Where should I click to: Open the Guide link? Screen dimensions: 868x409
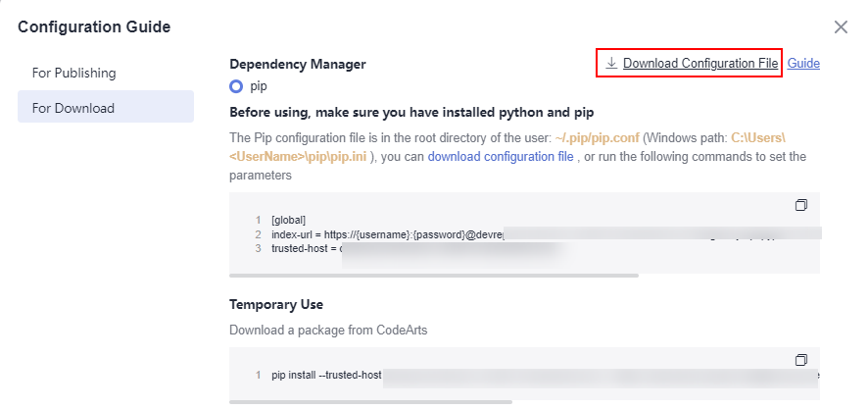tap(803, 63)
